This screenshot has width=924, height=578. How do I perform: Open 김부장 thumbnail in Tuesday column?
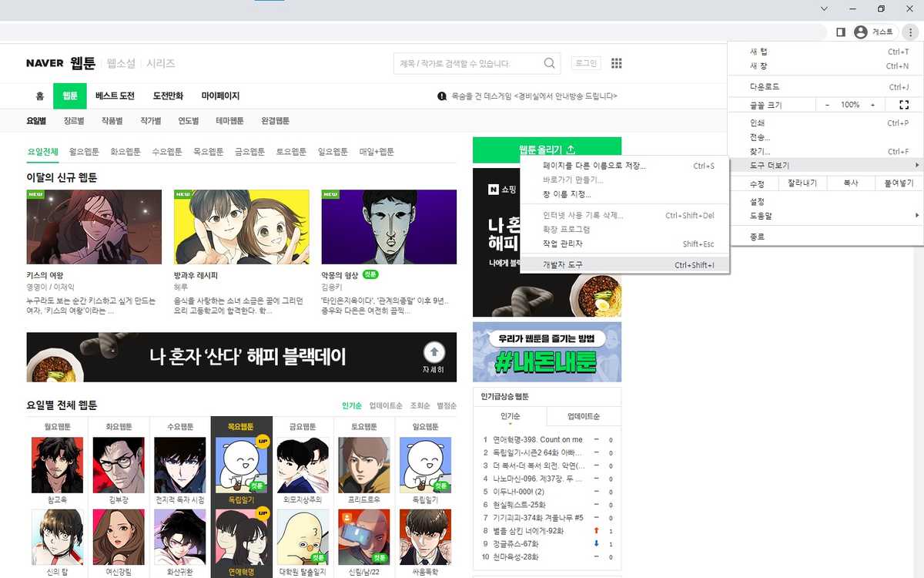point(119,465)
